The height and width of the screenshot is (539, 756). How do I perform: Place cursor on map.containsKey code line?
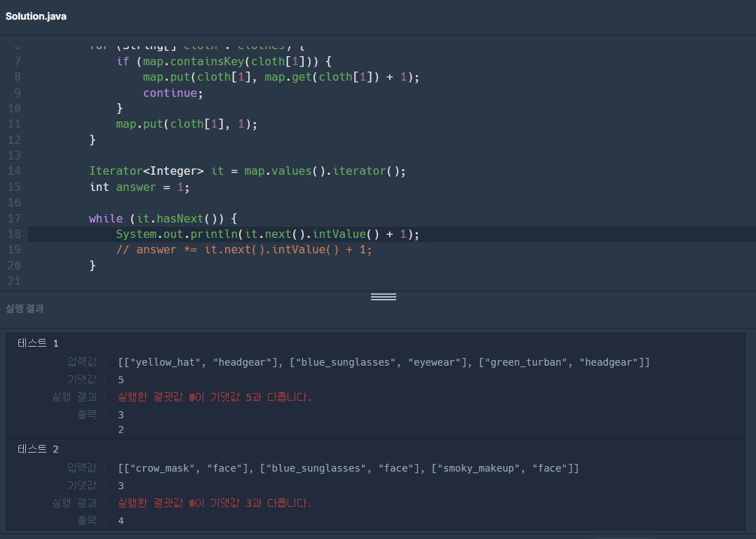point(224,61)
